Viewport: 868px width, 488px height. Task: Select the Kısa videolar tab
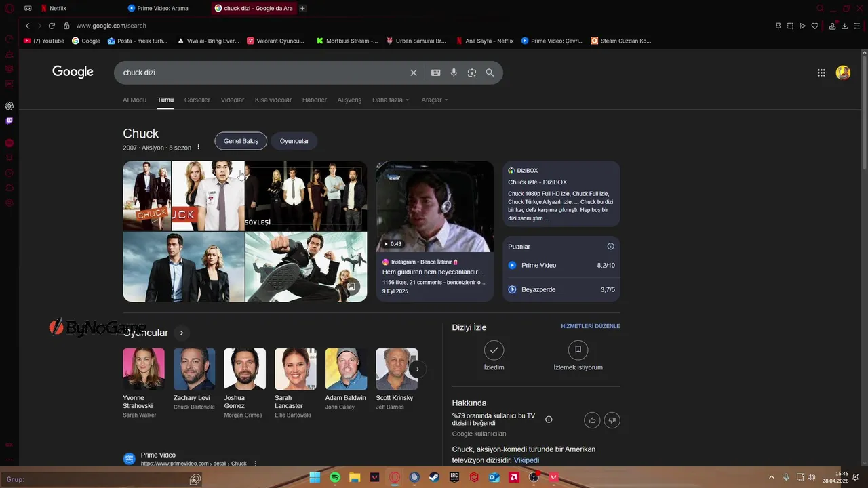[273, 100]
